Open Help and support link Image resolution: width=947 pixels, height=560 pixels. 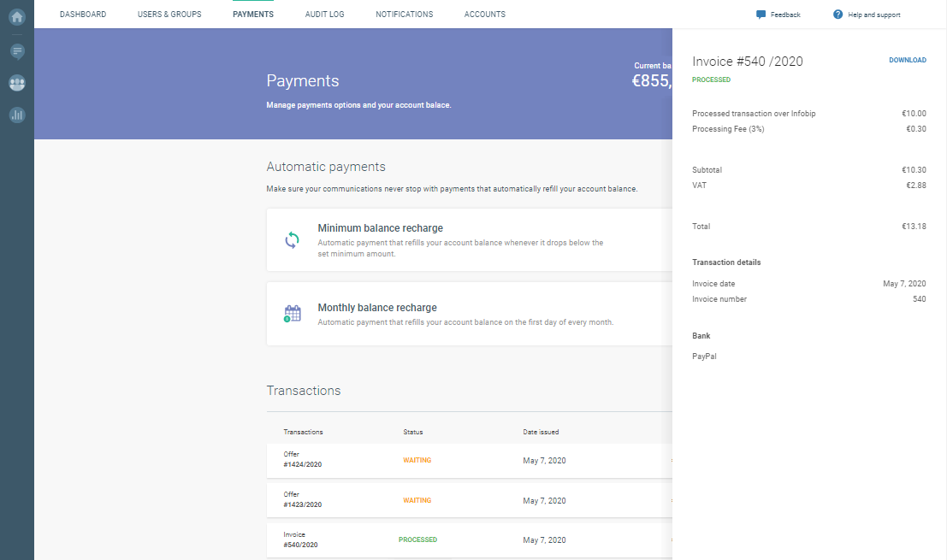pyautogui.click(x=873, y=15)
